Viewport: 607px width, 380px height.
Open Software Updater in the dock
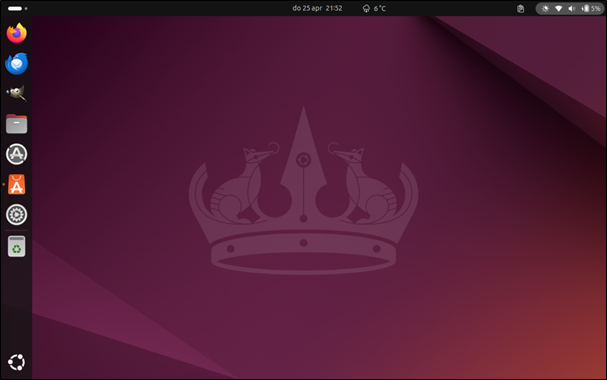(17, 154)
